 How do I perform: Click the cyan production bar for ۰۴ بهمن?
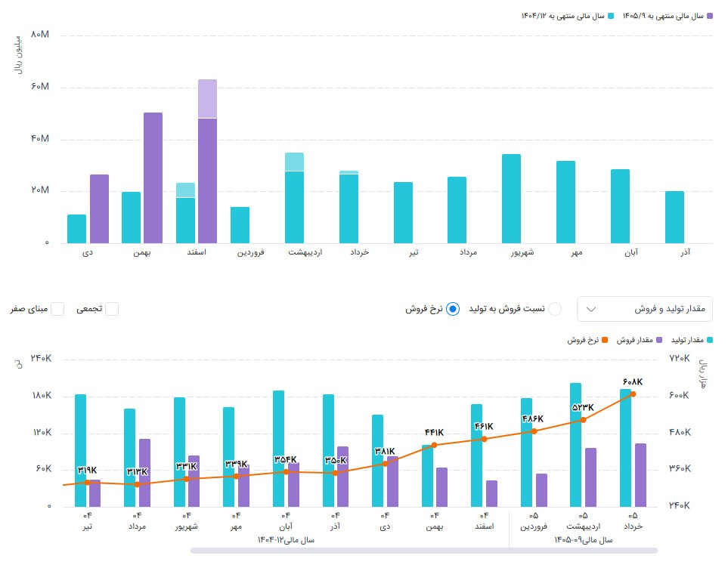428,476
